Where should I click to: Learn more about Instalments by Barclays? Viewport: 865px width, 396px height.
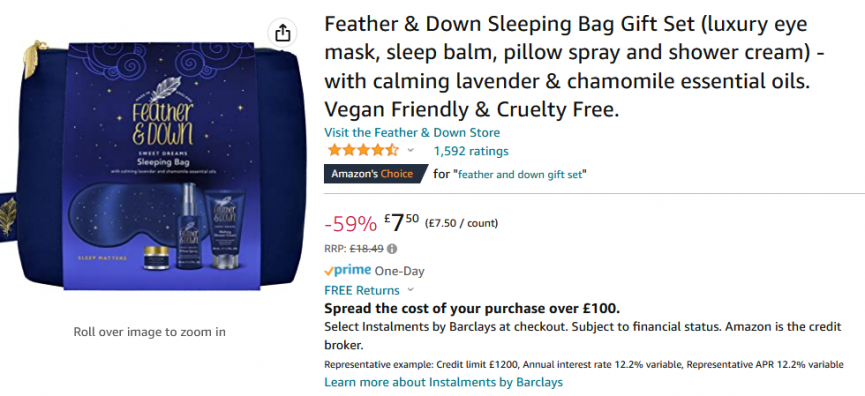pos(444,382)
